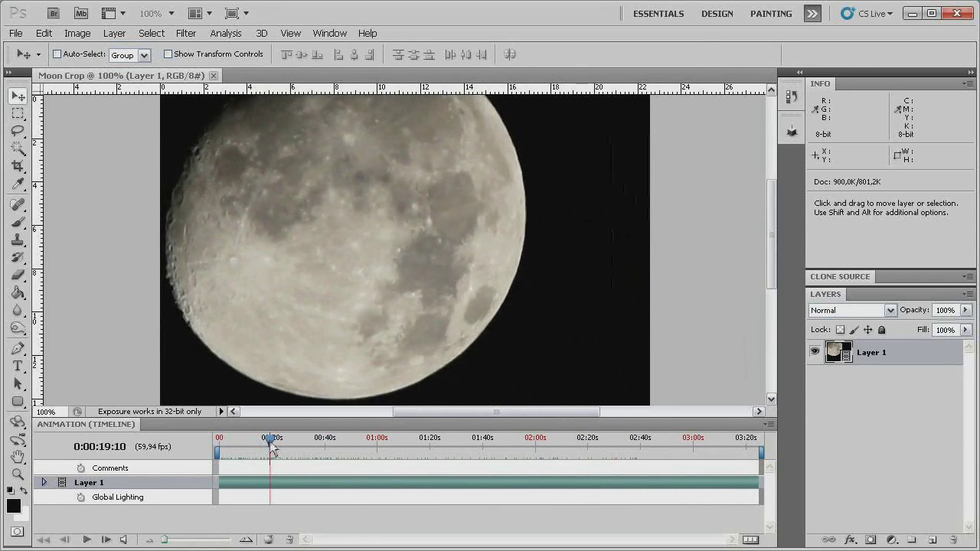Click the foreground color swatch
Viewport: 980px width, 551px height.
14,506
